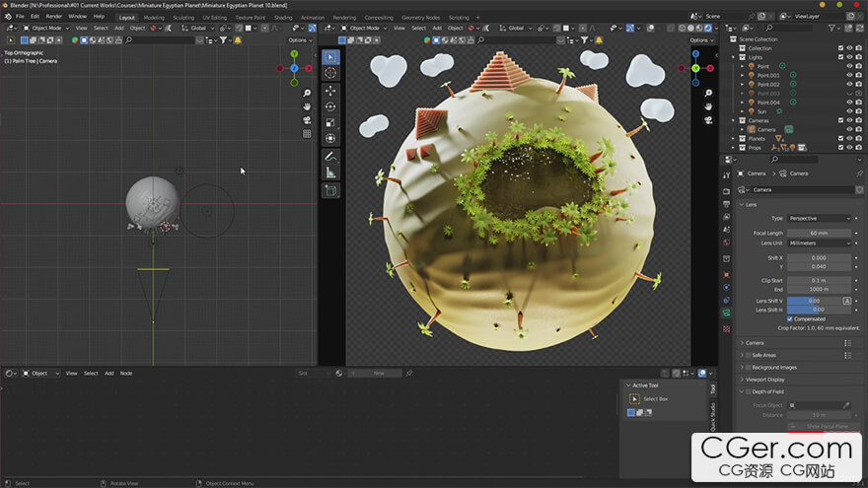
Task: Toggle render camera icon for Point.004
Action: click(858, 103)
